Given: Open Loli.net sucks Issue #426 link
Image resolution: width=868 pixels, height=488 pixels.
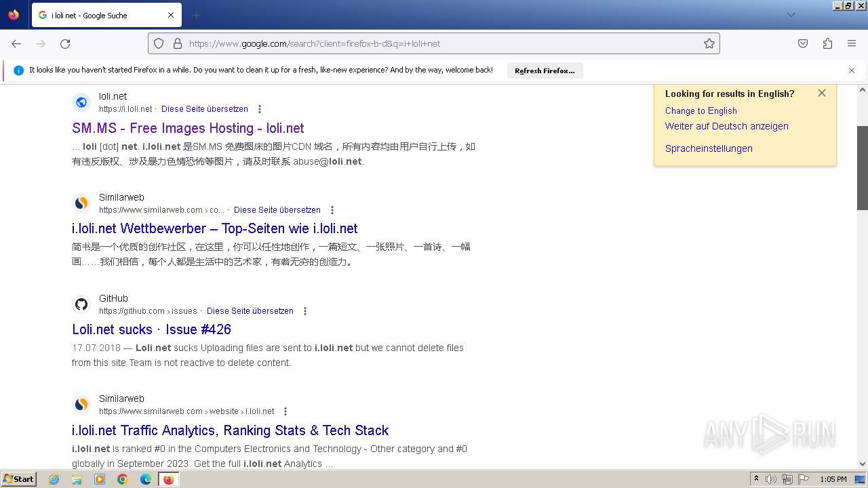Looking at the screenshot, I should pos(152,329).
